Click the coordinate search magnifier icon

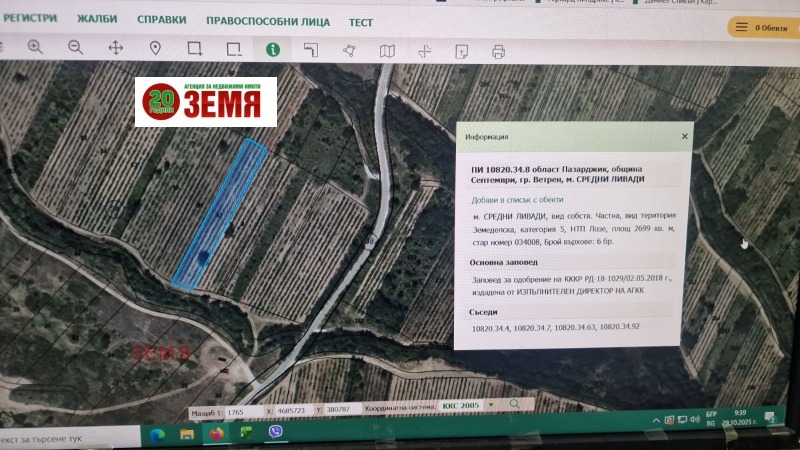click(514, 404)
